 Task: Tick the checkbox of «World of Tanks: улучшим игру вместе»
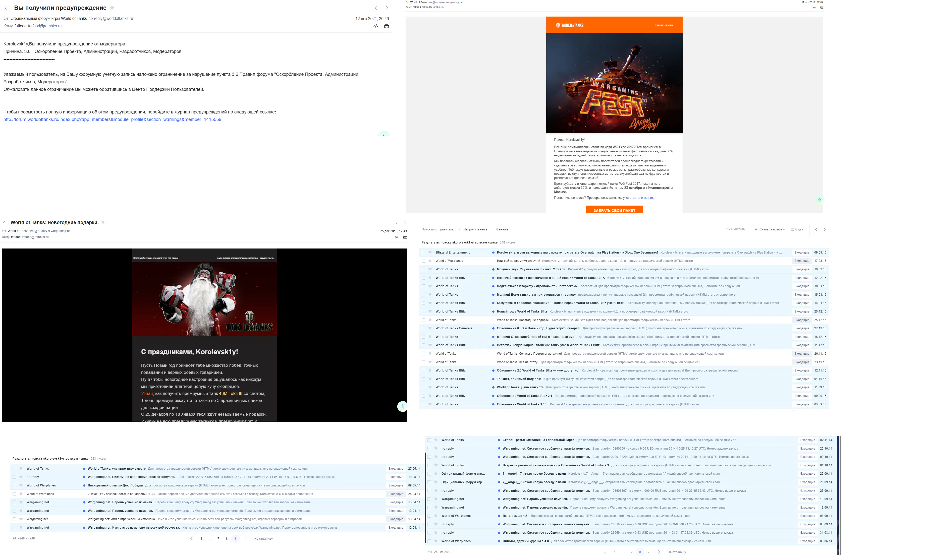coord(14,469)
